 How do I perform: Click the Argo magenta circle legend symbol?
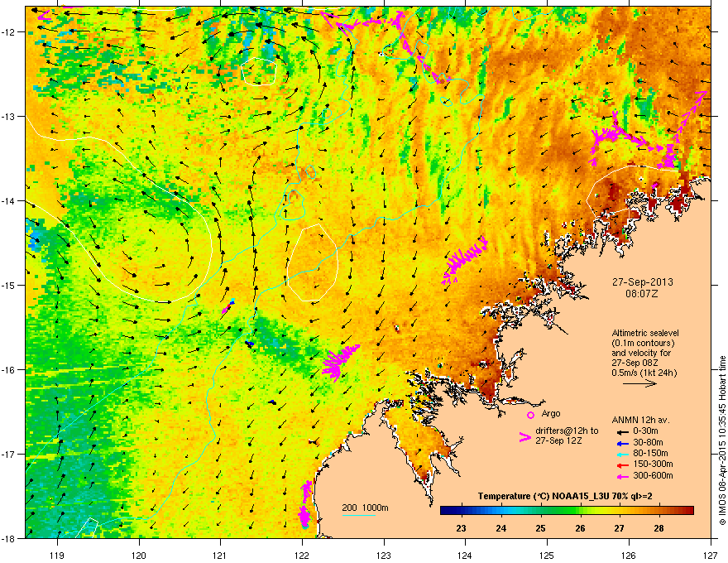pyautogui.click(x=530, y=415)
